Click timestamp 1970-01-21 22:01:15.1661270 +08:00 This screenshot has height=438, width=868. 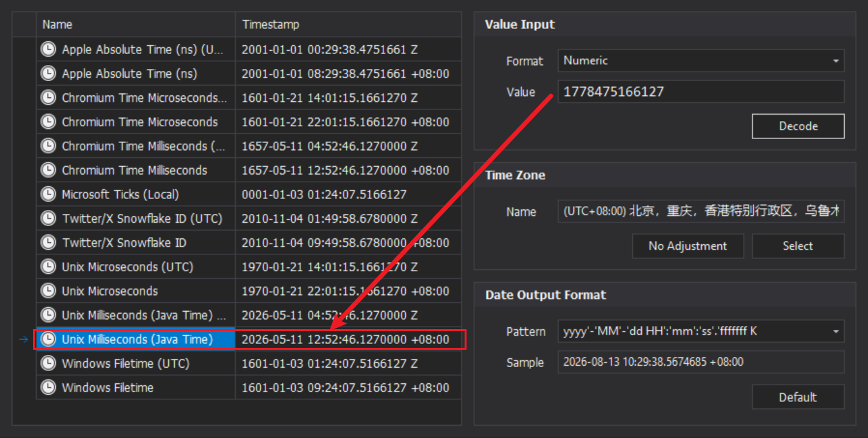[345, 290]
